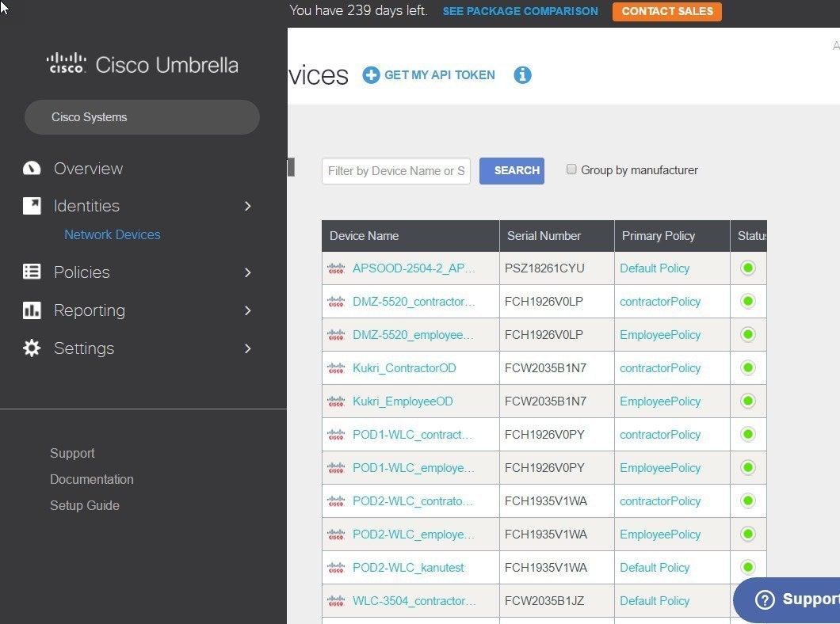Image resolution: width=840 pixels, height=624 pixels.
Task: Open device APSOOD-2504-2_AP link
Action: click(x=414, y=268)
